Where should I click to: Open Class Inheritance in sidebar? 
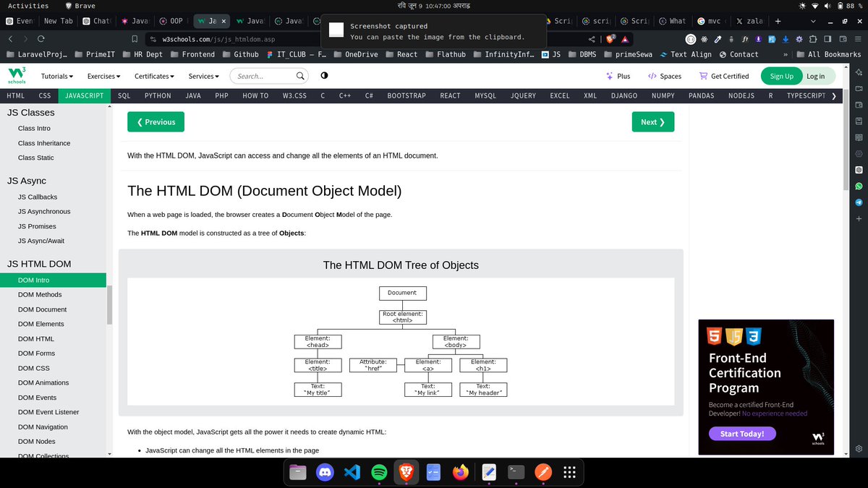point(53,143)
